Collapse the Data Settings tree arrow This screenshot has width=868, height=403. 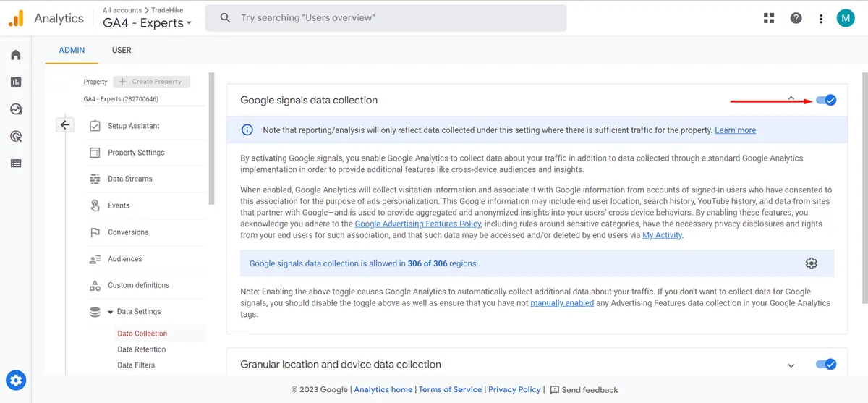(x=111, y=312)
